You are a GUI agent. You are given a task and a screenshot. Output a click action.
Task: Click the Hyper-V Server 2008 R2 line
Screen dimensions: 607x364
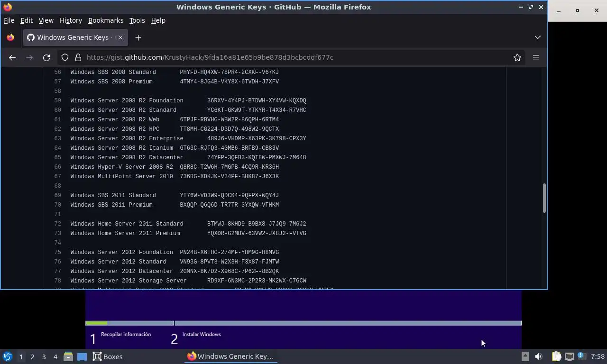click(x=175, y=167)
